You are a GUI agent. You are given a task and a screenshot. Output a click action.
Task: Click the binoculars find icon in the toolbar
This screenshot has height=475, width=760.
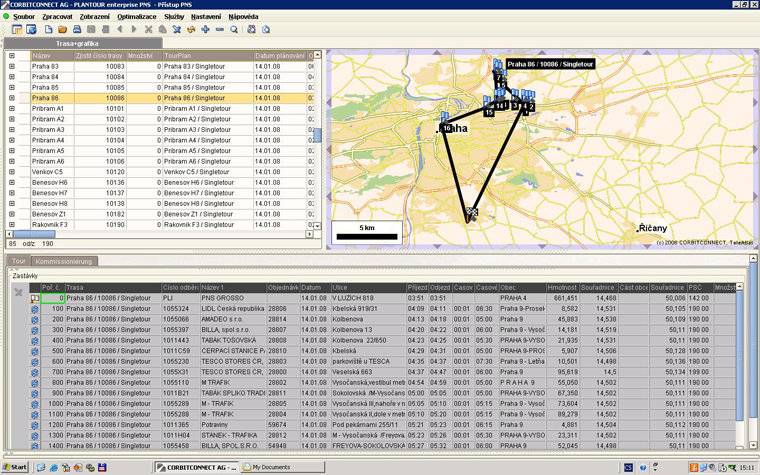tap(251, 30)
